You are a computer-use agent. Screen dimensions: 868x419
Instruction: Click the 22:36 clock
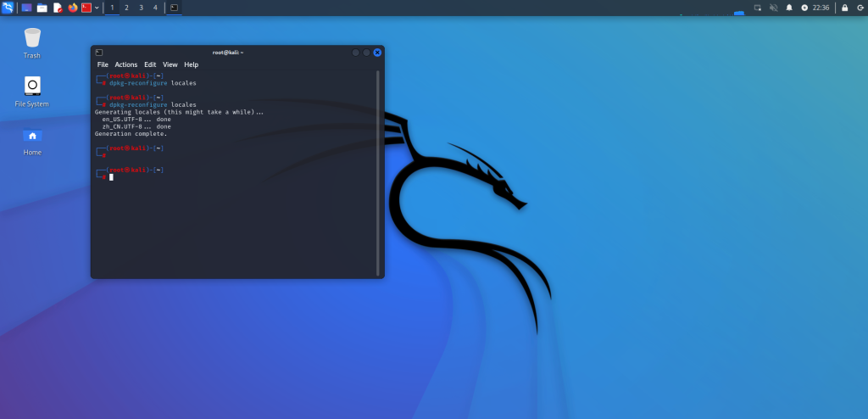821,8
